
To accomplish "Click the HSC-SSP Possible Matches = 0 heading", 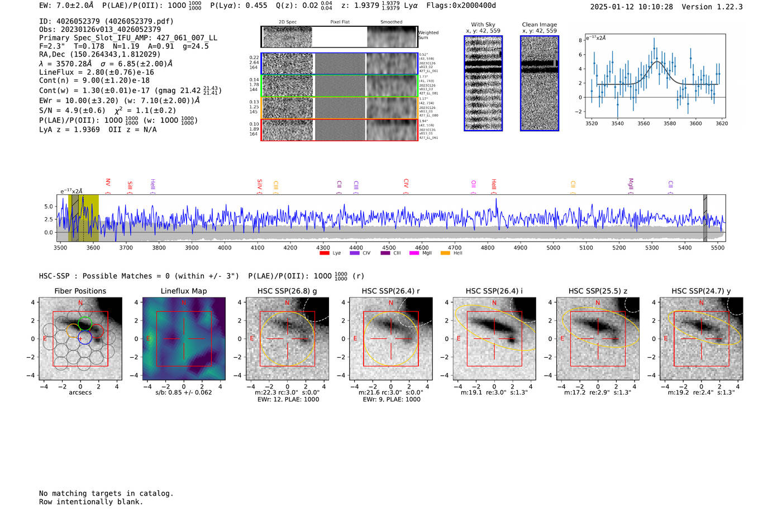I will click(x=139, y=276).
